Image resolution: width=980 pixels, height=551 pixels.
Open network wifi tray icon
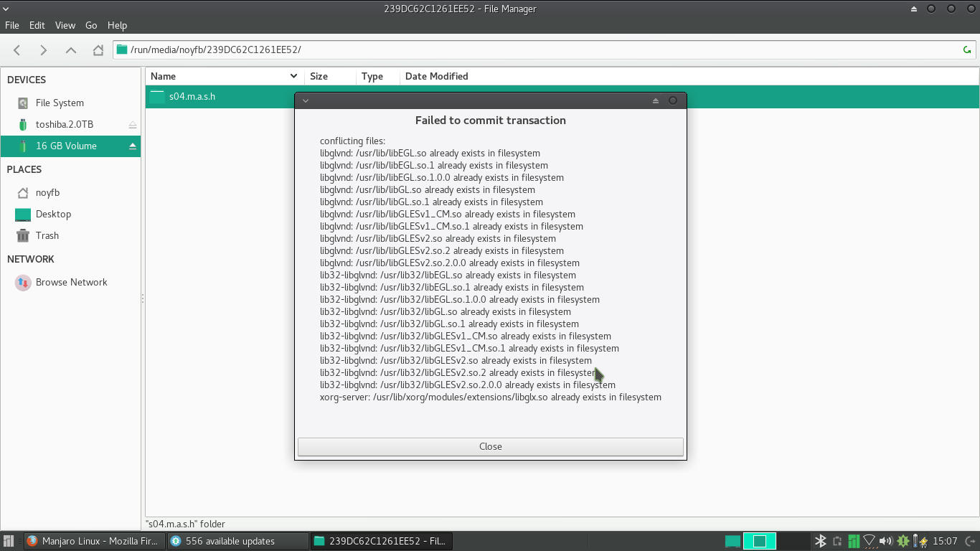(x=870, y=541)
